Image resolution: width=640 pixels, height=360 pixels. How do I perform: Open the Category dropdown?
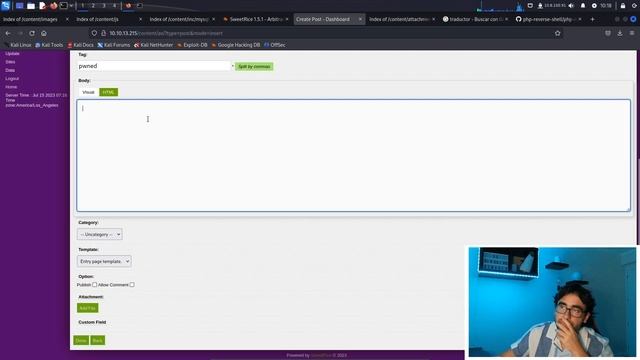click(100, 234)
